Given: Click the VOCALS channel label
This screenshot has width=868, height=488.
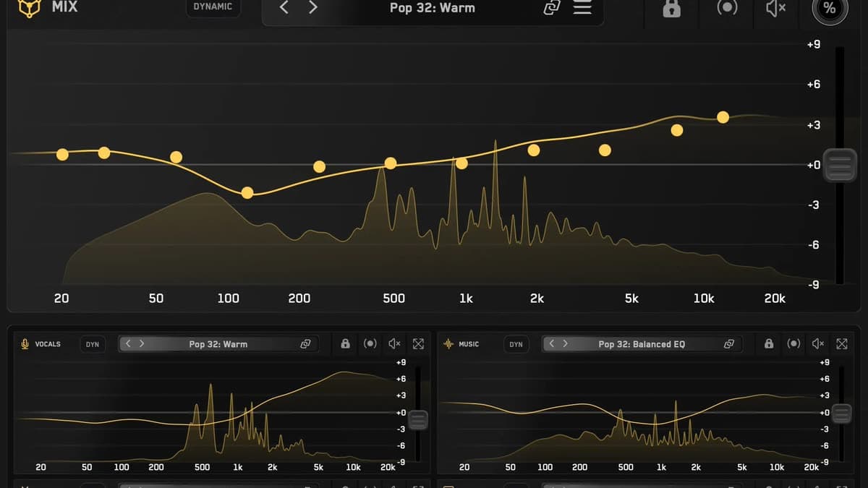Looking at the screenshot, I should 48,344.
